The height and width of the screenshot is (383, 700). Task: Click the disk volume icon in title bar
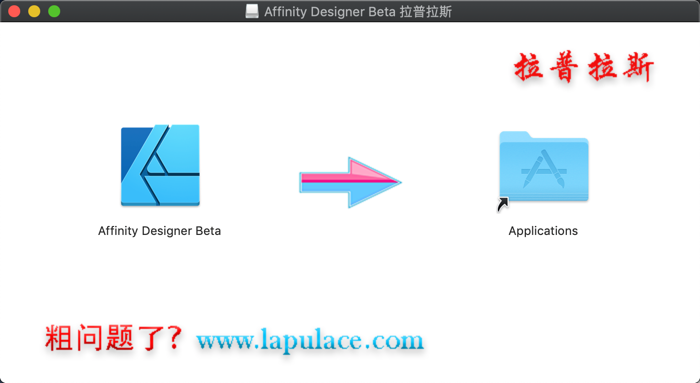tap(252, 11)
